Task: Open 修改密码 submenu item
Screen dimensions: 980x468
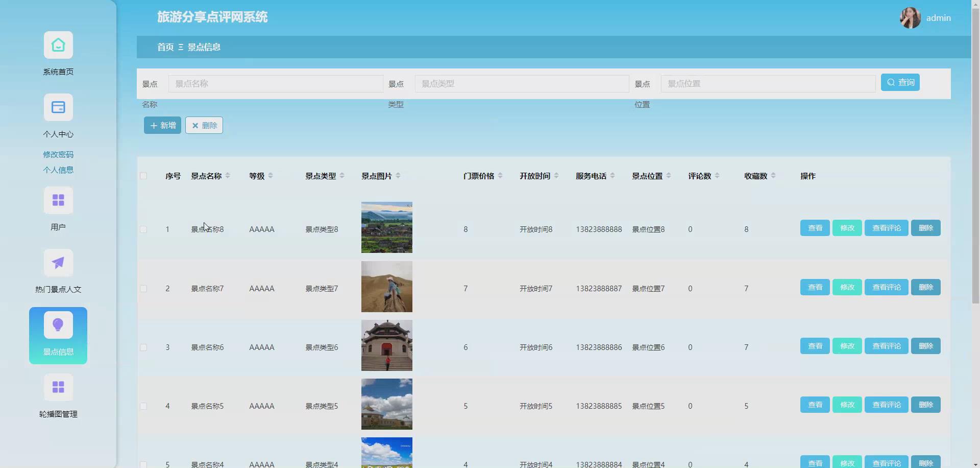Action: pos(58,154)
